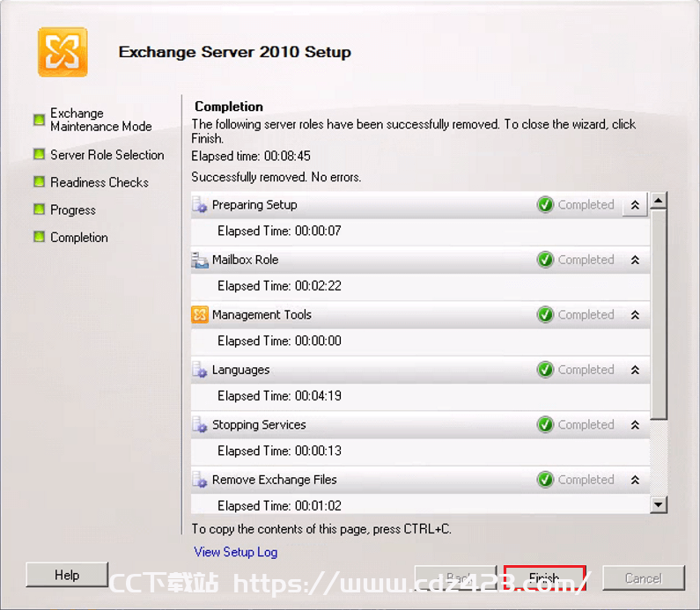
Task: Click the Completion heading text
Action: point(229,107)
